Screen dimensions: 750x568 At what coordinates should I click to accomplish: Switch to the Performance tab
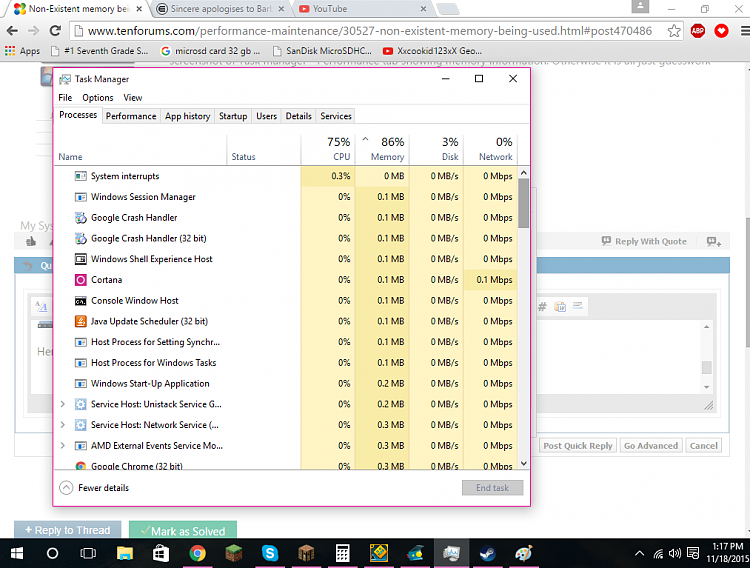pos(131,116)
